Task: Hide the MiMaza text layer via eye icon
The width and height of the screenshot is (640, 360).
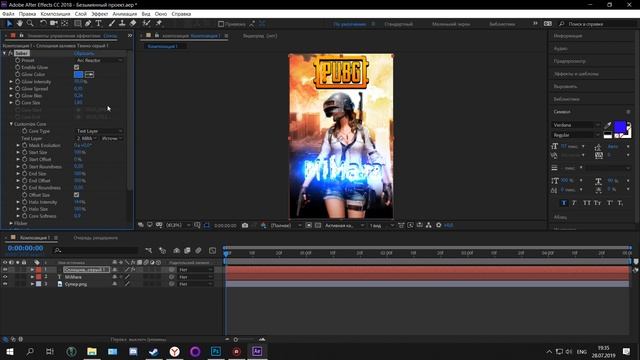Action: tap(5, 277)
